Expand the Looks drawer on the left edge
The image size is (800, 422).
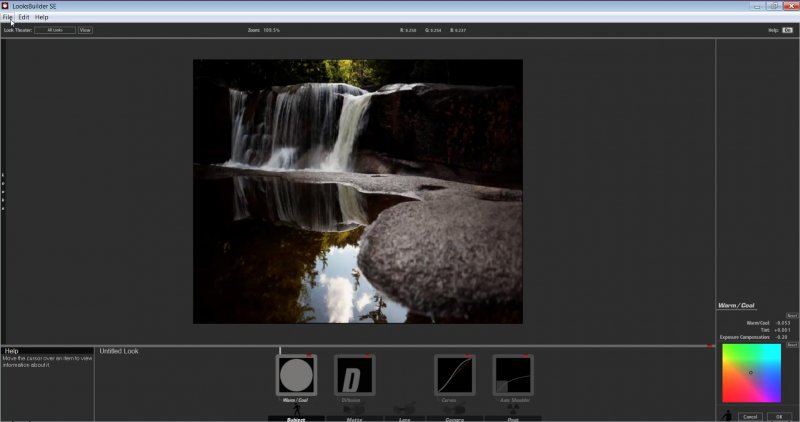[3, 188]
